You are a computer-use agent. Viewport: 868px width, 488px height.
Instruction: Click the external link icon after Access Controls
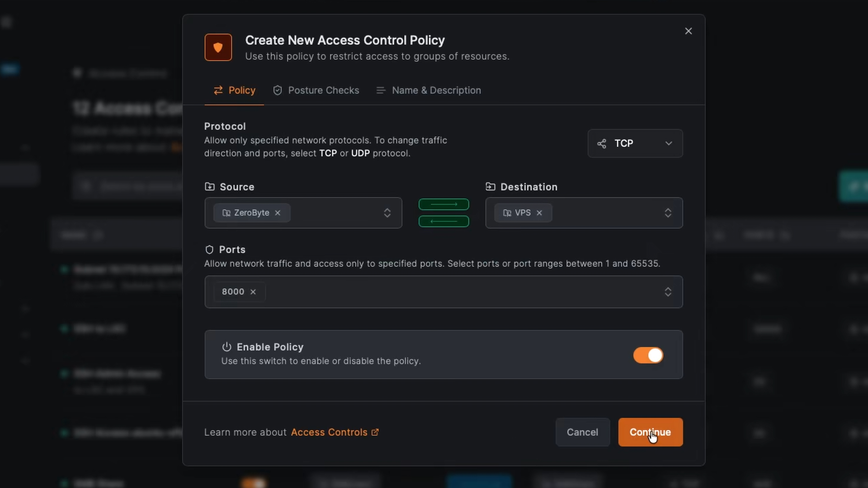(375, 432)
